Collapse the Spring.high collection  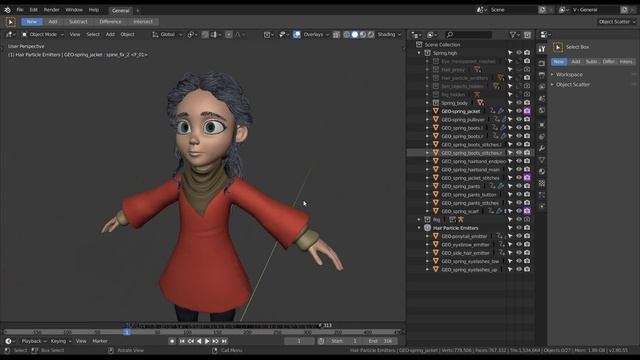(419, 53)
